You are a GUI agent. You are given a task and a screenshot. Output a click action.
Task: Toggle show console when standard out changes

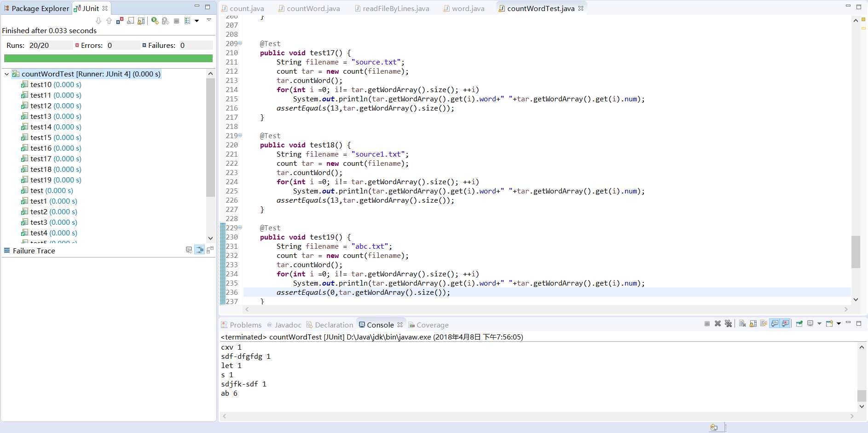pyautogui.click(x=775, y=323)
